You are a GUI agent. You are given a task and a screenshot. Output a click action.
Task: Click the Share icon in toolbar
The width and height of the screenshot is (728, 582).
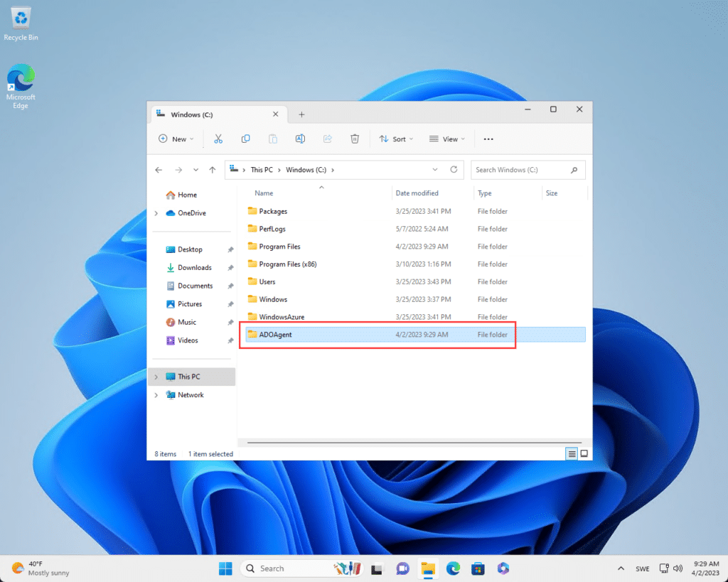328,139
